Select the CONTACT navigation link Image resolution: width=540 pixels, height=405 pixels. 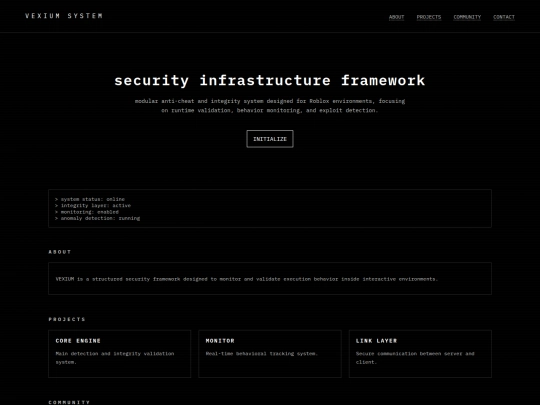(504, 17)
